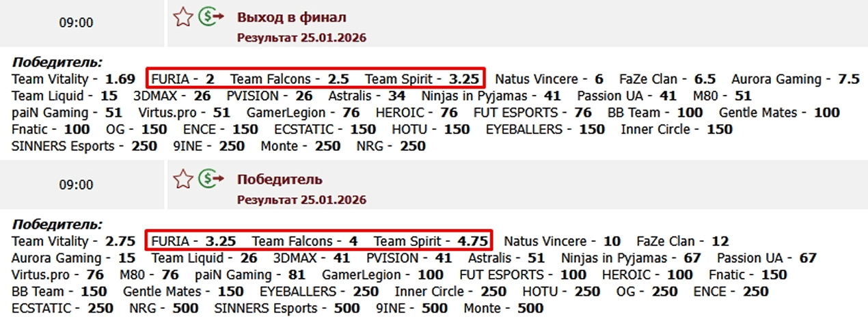Choose Monte at odds 500

530,308
